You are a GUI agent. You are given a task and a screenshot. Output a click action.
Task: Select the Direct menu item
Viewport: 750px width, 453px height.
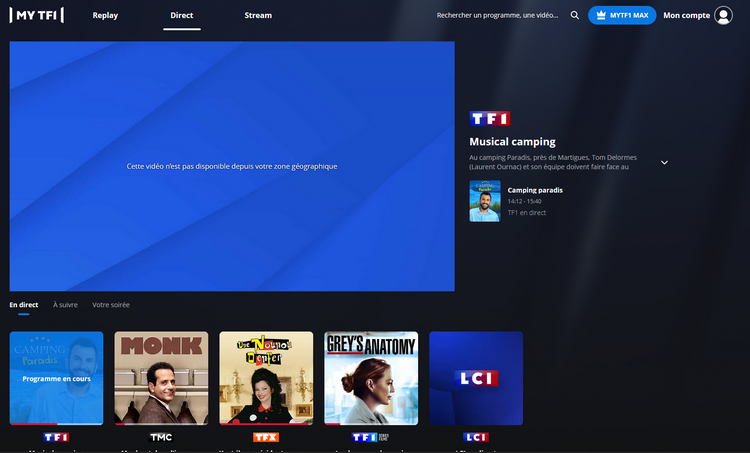[182, 15]
